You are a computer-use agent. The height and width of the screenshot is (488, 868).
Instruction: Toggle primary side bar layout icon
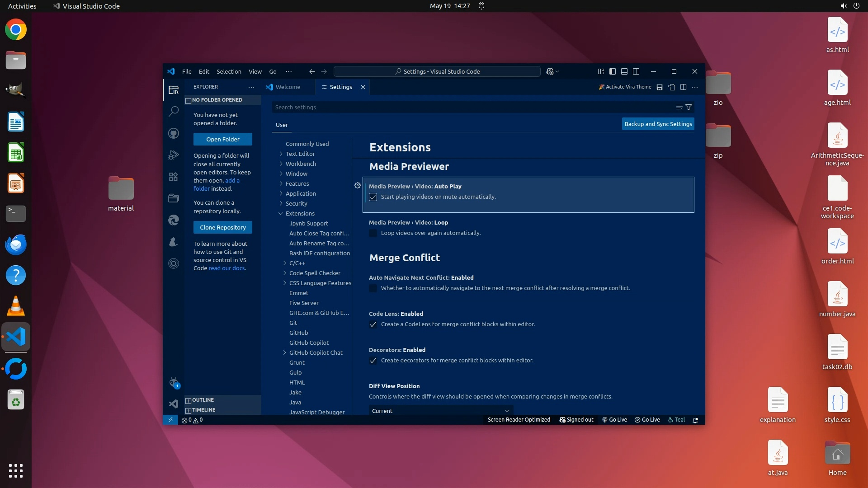point(613,71)
